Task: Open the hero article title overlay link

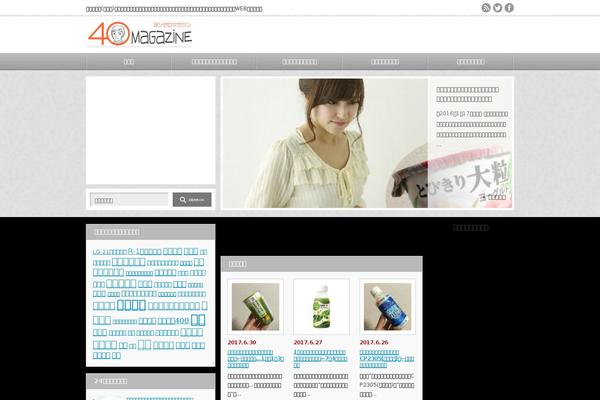Action: [468, 94]
